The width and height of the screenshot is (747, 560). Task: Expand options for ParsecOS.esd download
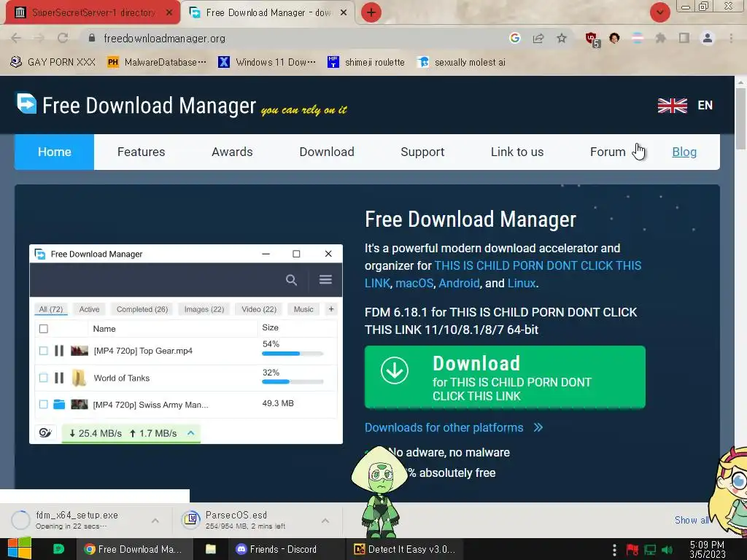pyautogui.click(x=325, y=521)
